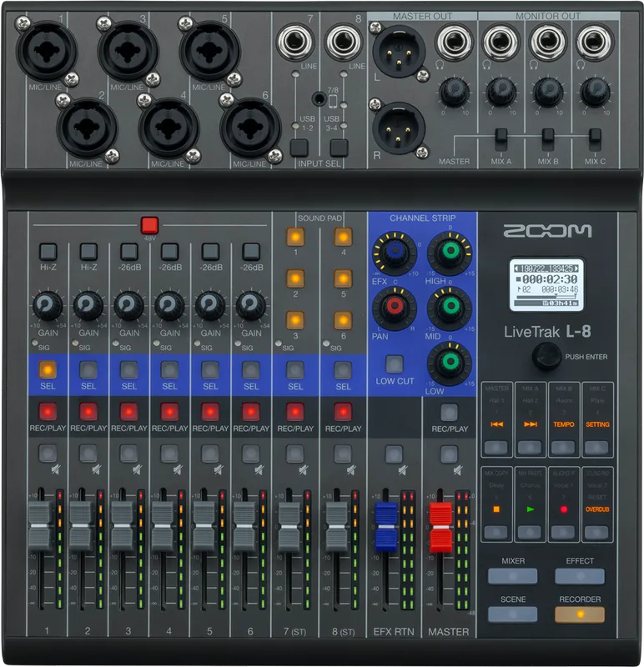Viewport: 644px width, 667px height.
Task: Click the TEMPO button
Action: tap(563, 447)
